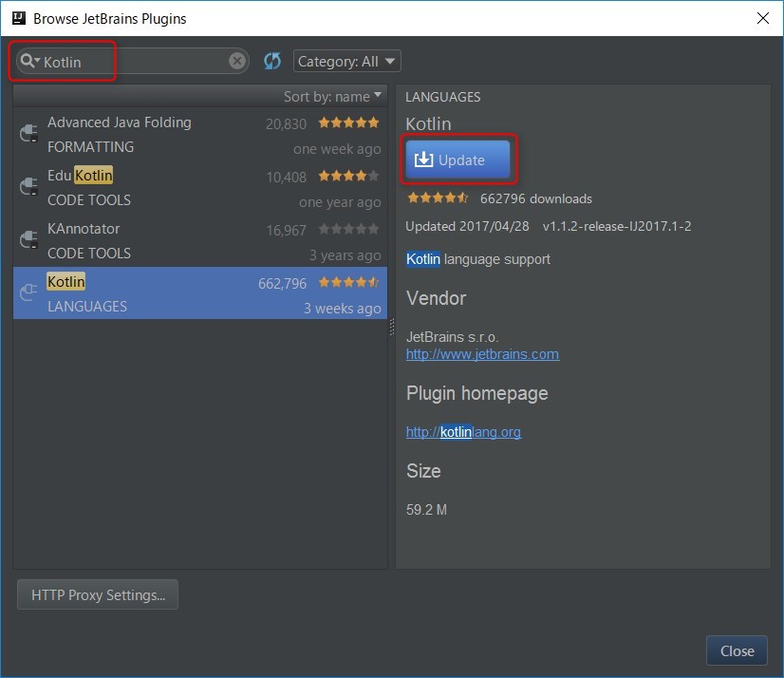Click Kotlin title in details panel
784x678 pixels.
(x=428, y=123)
